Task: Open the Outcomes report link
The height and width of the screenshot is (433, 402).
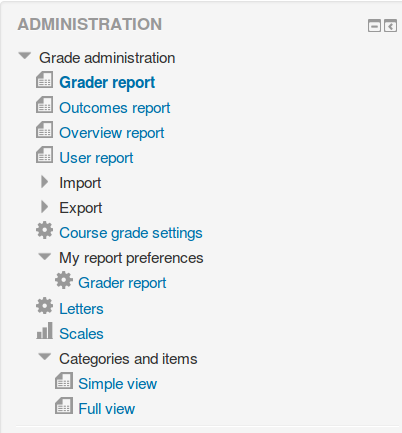Action: pyautogui.click(x=115, y=108)
